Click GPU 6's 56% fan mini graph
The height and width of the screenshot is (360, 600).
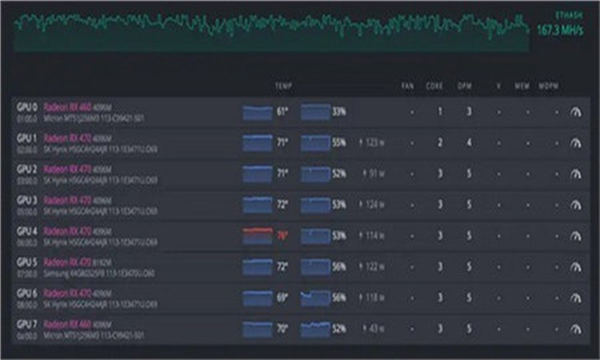(x=315, y=298)
